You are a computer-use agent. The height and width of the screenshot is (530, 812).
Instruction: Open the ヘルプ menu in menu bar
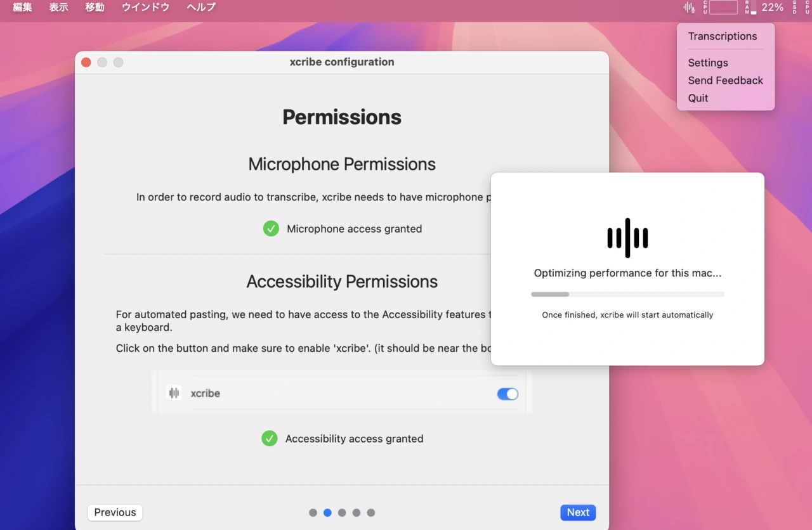tap(201, 8)
